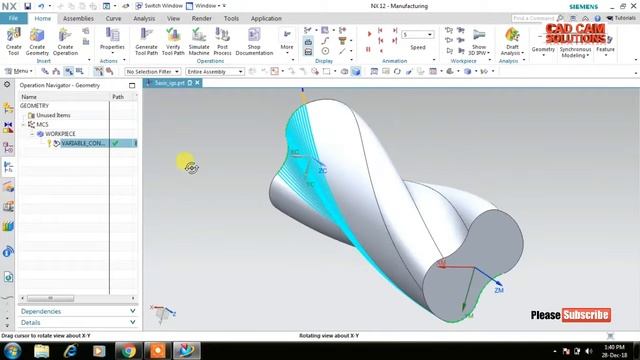Open the Synchronous Modeling dropdown
Screen dimensions: 640x360
(x=576, y=52)
